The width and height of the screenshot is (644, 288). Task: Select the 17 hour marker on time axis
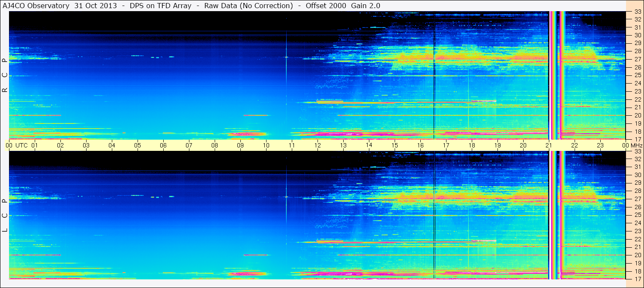tap(446, 145)
